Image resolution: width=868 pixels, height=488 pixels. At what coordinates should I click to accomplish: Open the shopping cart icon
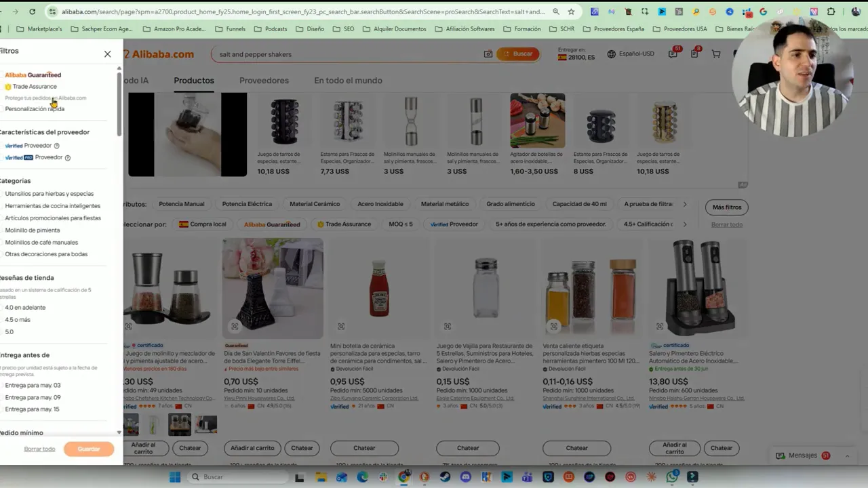(716, 54)
